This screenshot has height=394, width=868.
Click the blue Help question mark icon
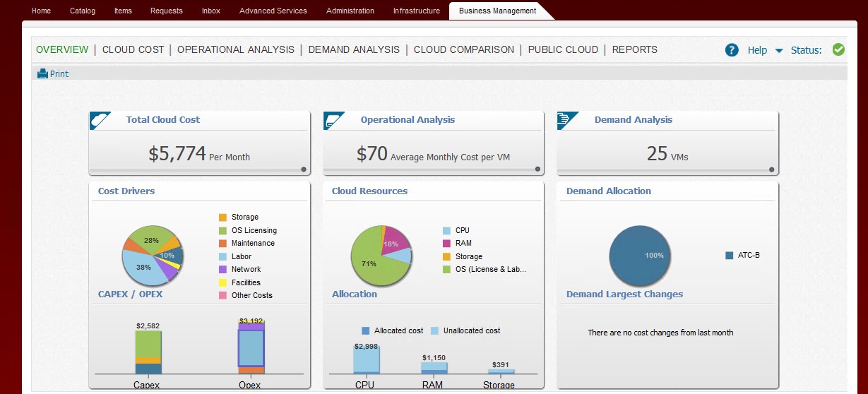[732, 50]
